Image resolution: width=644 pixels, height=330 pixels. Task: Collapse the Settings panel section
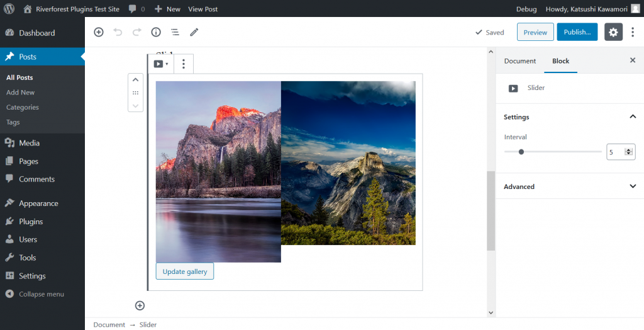[633, 117]
